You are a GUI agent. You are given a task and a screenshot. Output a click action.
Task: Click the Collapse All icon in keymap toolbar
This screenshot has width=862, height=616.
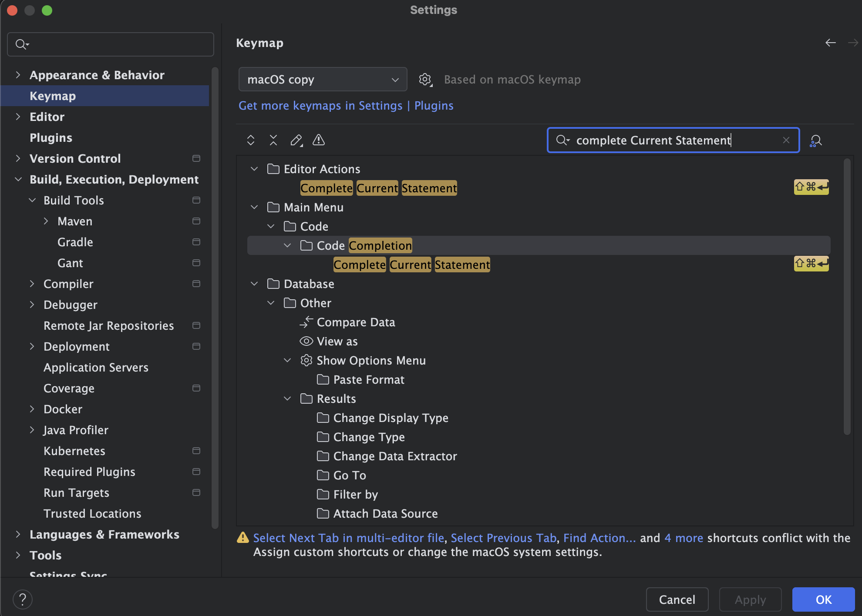click(x=273, y=140)
